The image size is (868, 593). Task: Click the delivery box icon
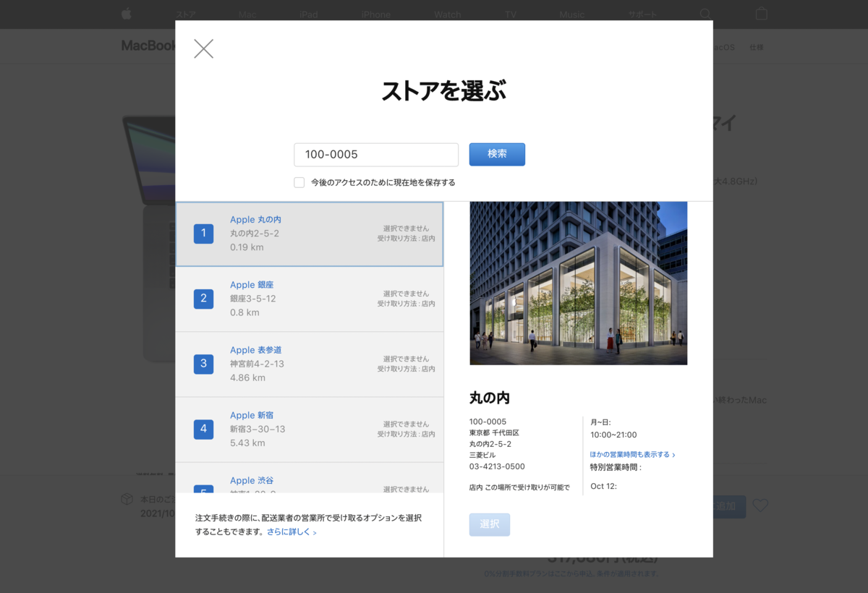point(126,499)
